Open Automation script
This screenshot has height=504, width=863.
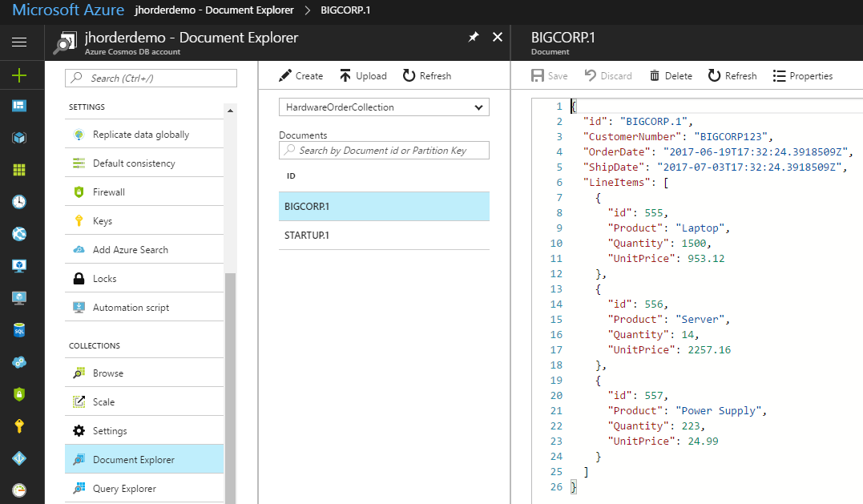coord(144,308)
